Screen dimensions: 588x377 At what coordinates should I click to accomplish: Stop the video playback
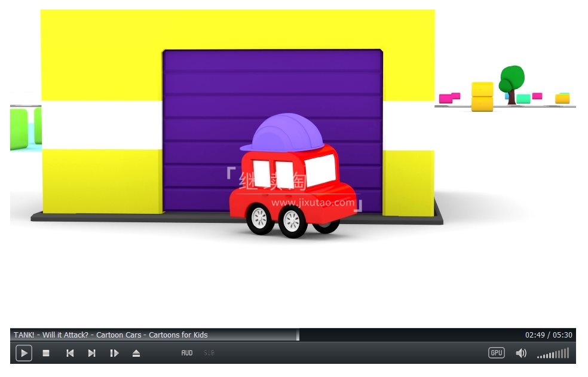click(46, 353)
